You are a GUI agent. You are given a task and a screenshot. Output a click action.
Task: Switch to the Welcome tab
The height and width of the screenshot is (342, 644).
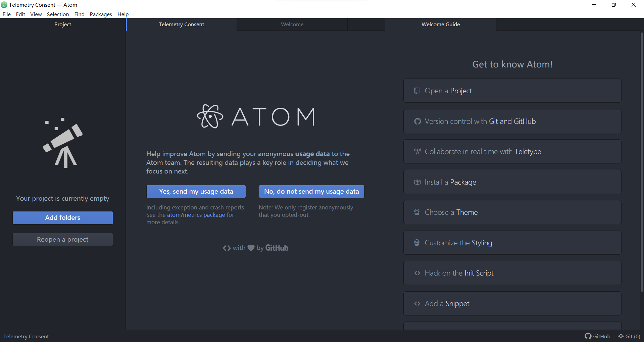tap(292, 24)
